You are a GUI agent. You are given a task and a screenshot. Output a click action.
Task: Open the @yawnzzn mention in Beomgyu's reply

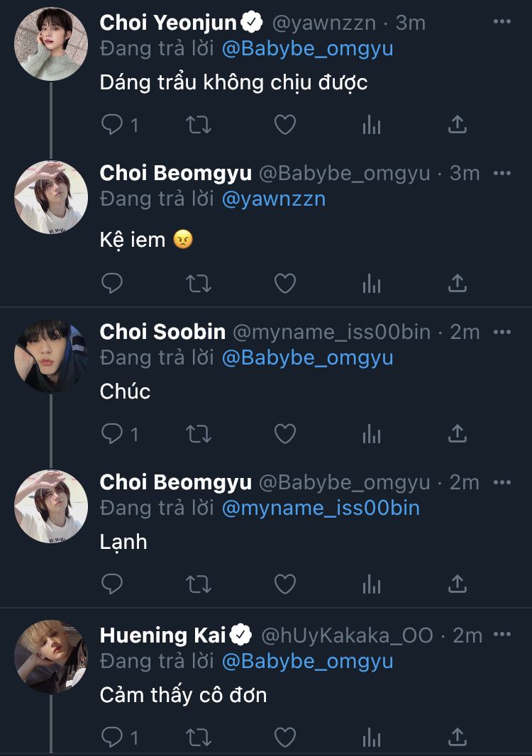pyautogui.click(x=273, y=199)
